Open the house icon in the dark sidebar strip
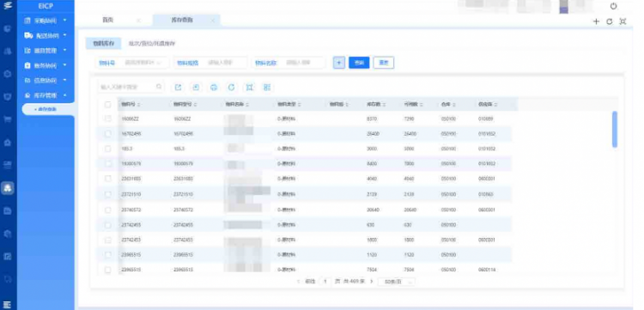The height and width of the screenshot is (310, 644). [8, 143]
